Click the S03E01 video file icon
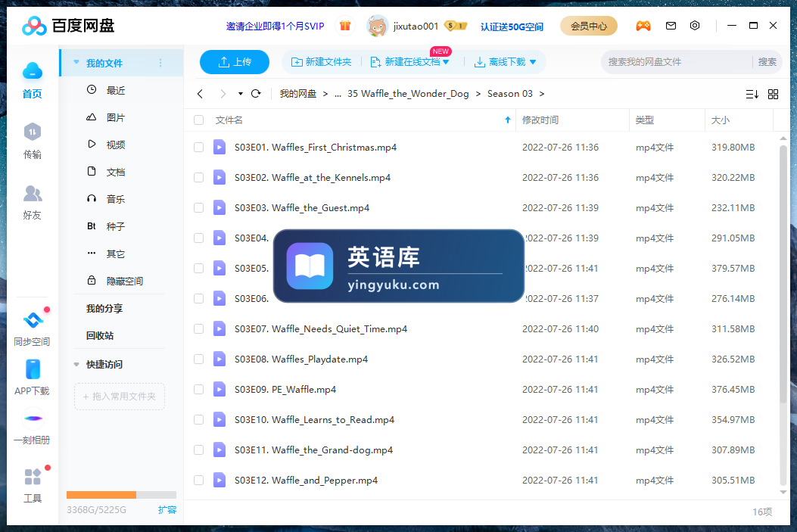This screenshot has height=532, width=797. (x=219, y=148)
